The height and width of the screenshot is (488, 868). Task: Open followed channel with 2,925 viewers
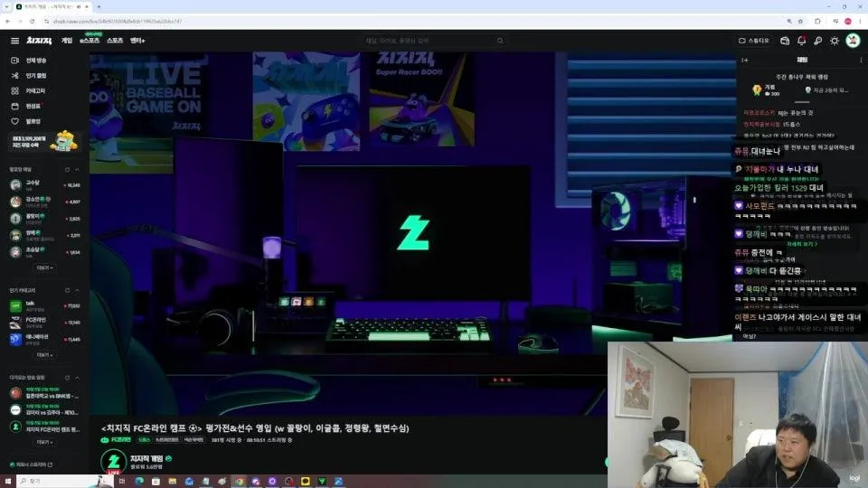[x=45, y=218]
